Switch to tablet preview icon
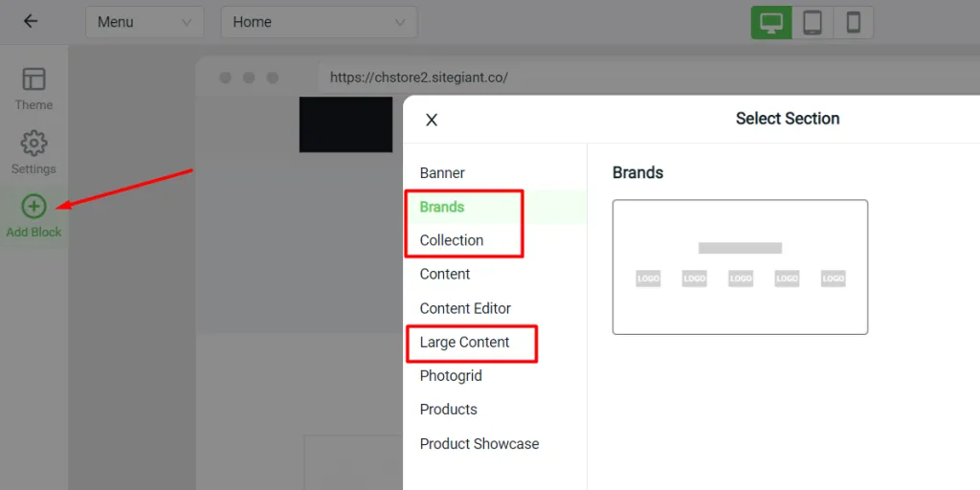 click(813, 22)
